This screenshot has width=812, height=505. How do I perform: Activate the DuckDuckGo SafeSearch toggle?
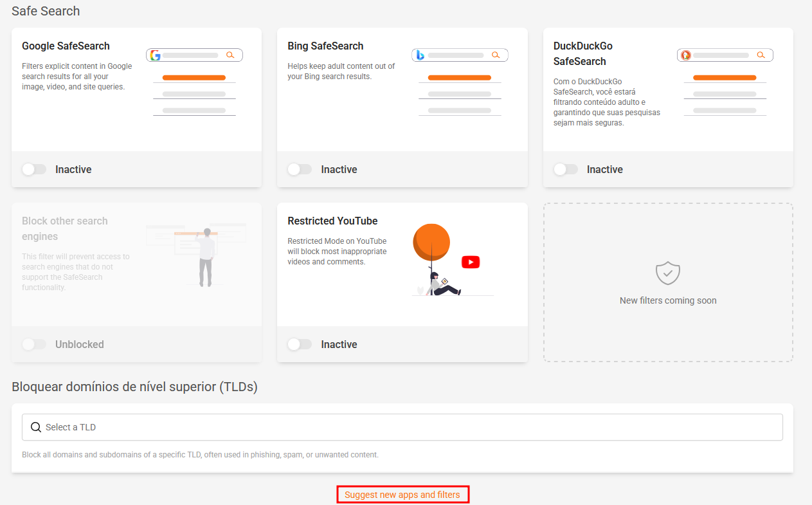point(566,169)
